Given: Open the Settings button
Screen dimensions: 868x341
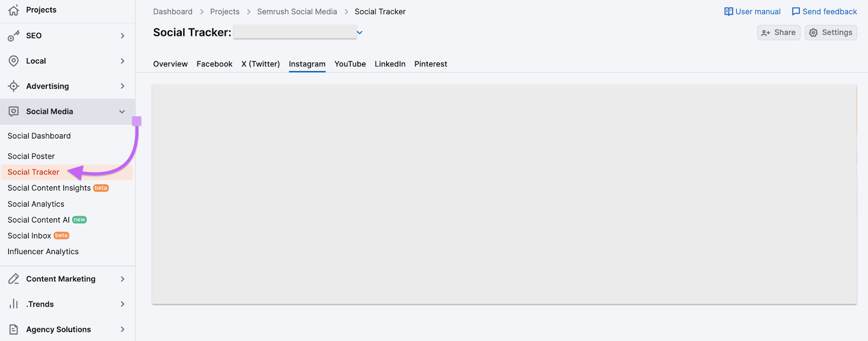Looking at the screenshot, I should coord(831,33).
